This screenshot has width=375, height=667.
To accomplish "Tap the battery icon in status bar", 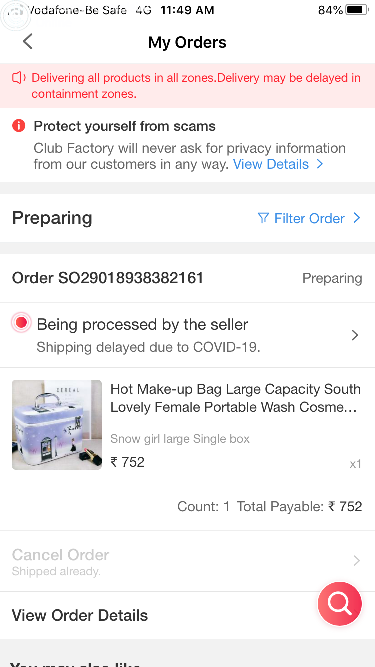I will pos(356,10).
